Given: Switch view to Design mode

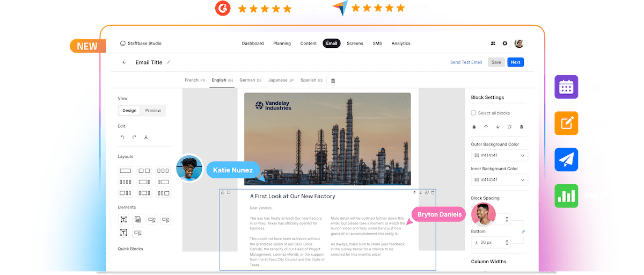Looking at the screenshot, I should 129,111.
